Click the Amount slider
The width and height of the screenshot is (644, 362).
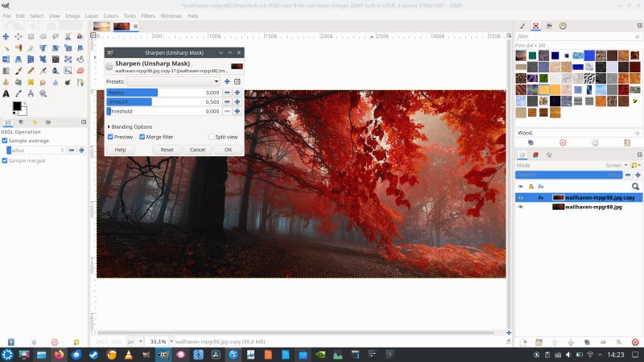pyautogui.click(x=163, y=102)
